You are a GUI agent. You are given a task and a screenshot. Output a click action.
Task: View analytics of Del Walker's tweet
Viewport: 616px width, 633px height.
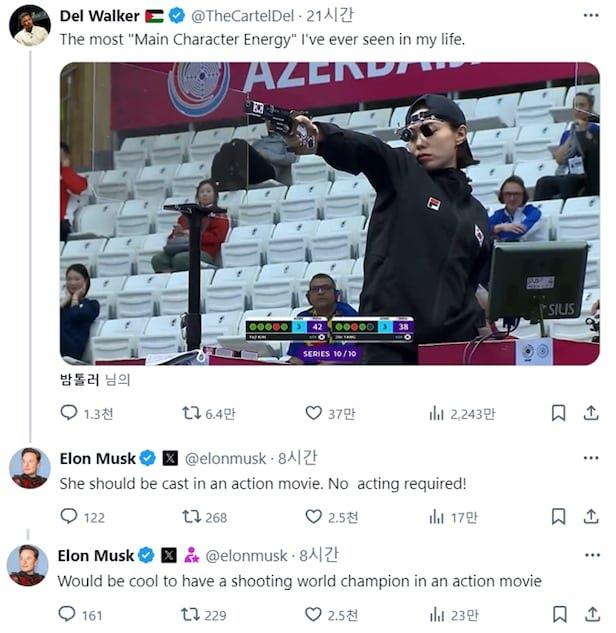(436, 413)
